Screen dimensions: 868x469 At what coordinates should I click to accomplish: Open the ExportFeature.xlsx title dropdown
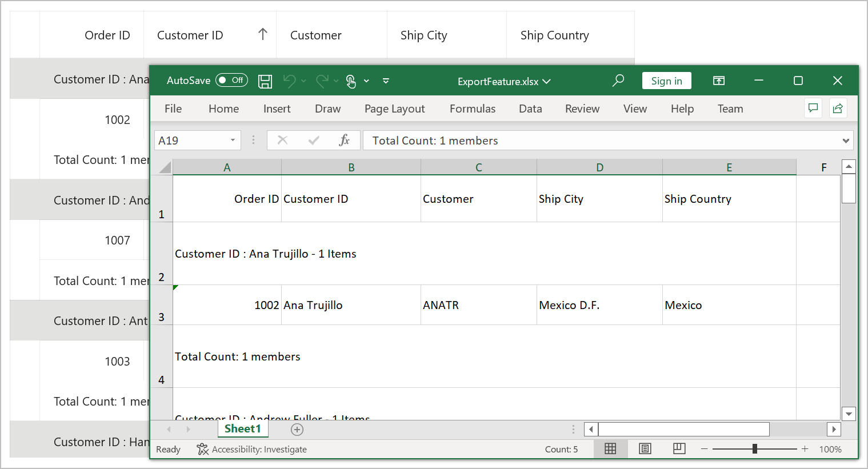coord(546,81)
